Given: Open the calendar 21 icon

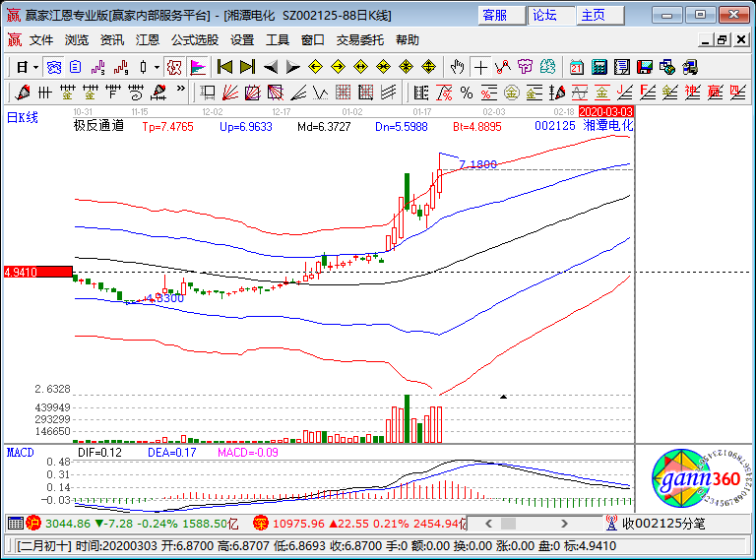Looking at the screenshot, I should (576, 67).
